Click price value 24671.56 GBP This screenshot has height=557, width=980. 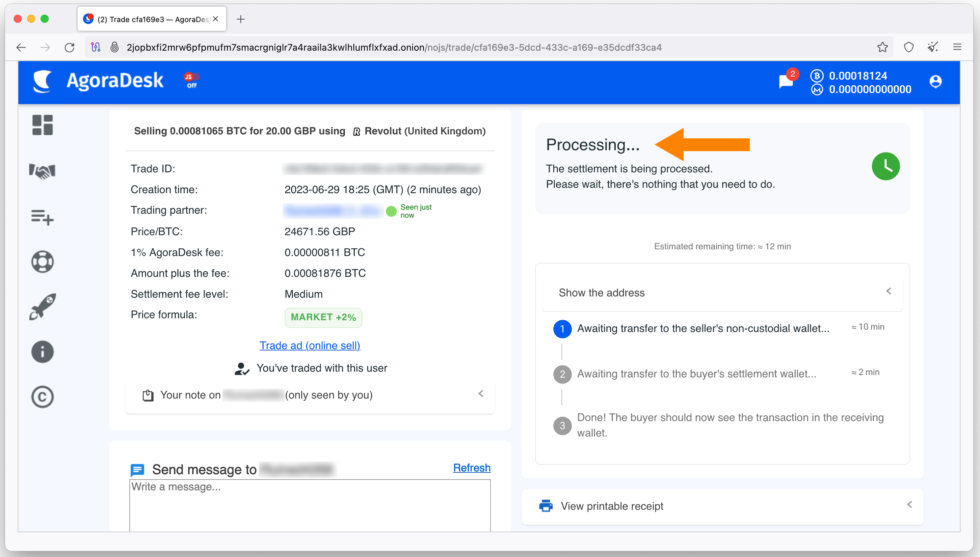(320, 231)
